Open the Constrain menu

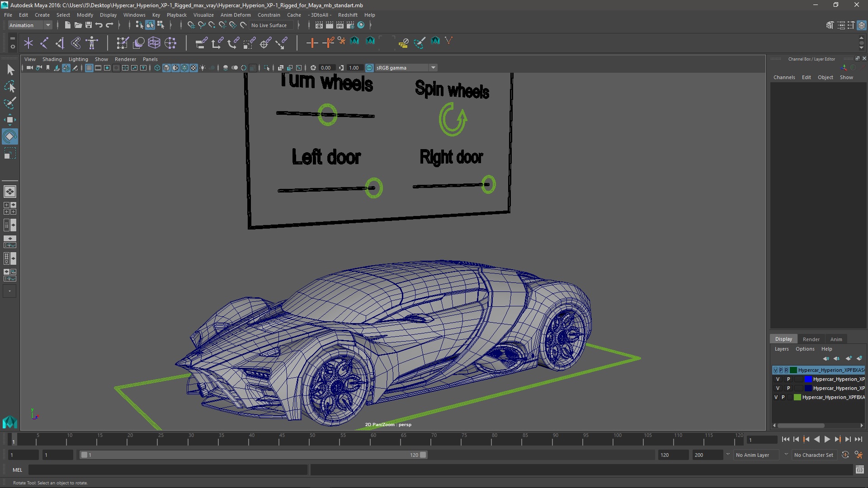[269, 15]
